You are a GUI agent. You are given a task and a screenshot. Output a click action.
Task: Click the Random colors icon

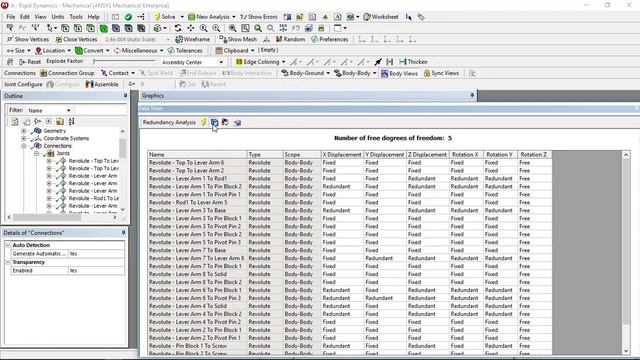[290, 39]
